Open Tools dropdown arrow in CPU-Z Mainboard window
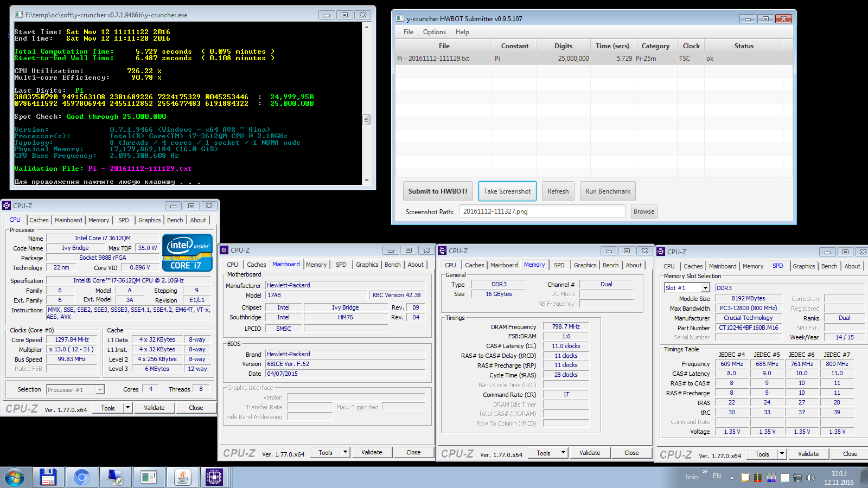 click(345, 452)
